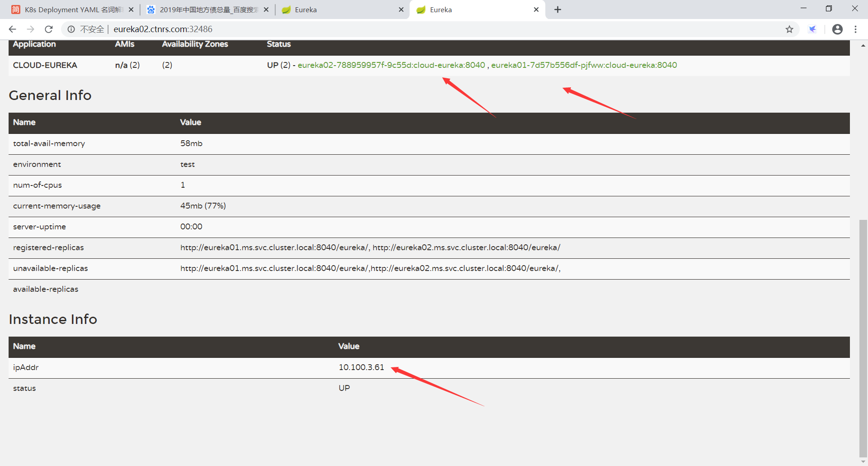
Task: Switch to the inactive Eureka tab
Action: 342,10
